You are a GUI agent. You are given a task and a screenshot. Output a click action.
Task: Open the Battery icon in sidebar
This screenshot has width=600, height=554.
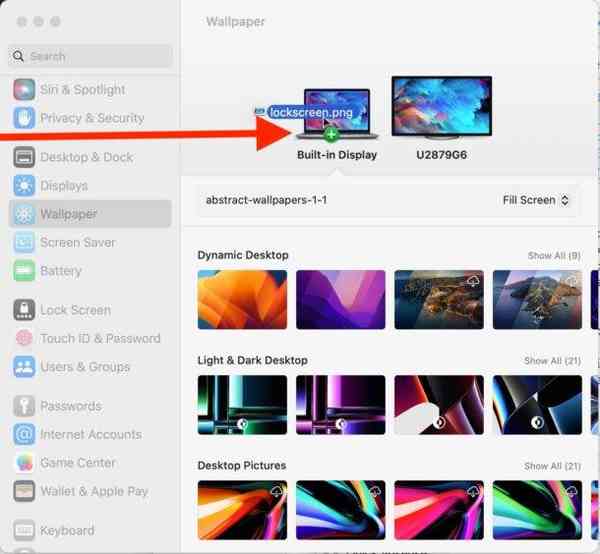(24, 271)
